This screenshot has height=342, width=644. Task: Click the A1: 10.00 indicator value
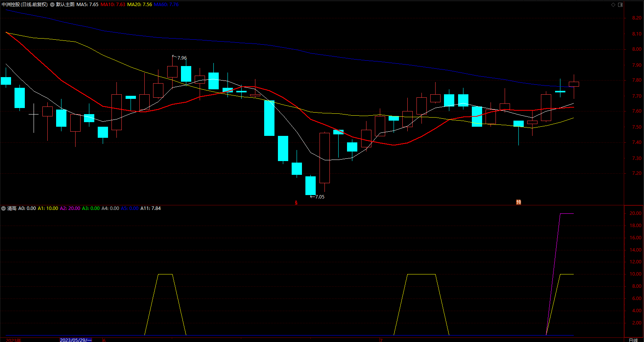click(48, 208)
